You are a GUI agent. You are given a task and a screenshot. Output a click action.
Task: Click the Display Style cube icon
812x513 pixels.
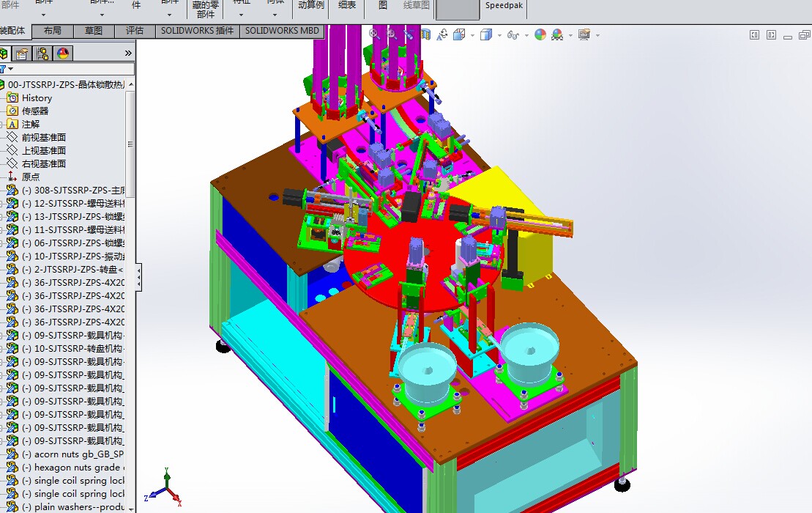click(x=485, y=34)
